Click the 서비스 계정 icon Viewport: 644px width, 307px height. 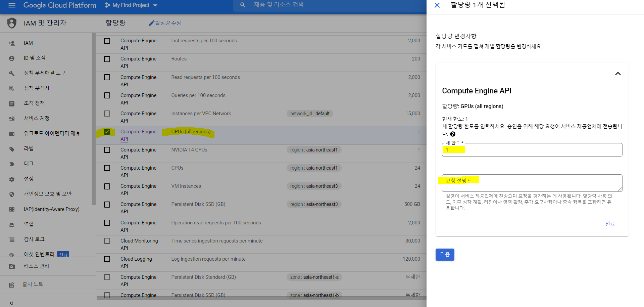click(x=12, y=119)
